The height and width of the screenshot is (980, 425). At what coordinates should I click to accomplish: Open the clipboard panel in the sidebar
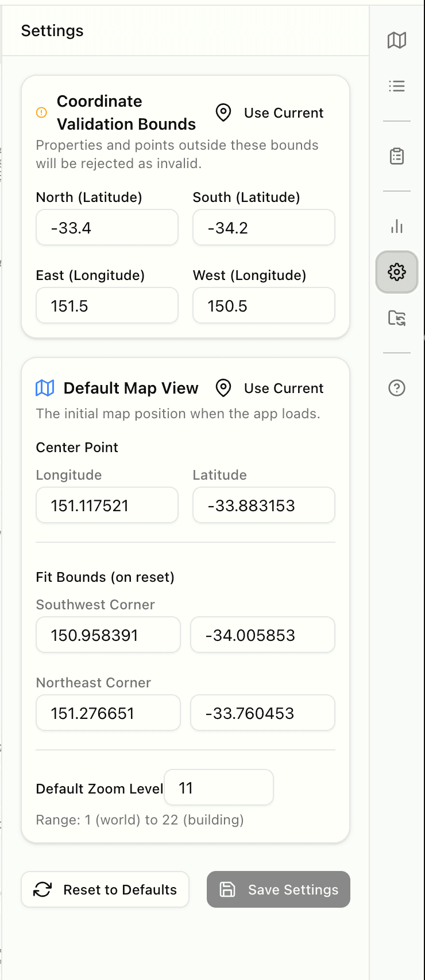pyautogui.click(x=396, y=155)
